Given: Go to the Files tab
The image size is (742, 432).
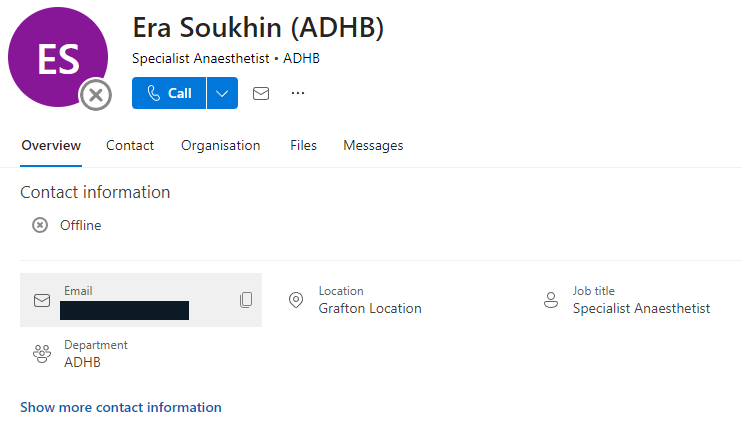Looking at the screenshot, I should [x=303, y=145].
